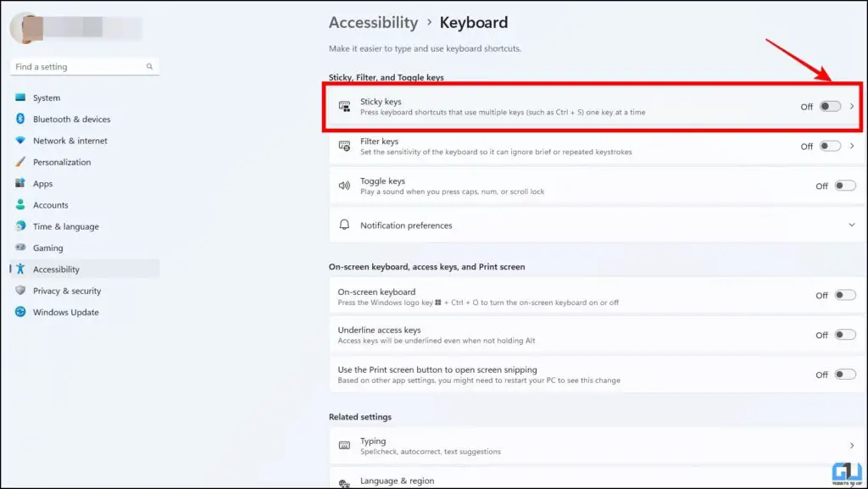This screenshot has height=489, width=868.
Task: Click the Accessibility breadcrumb link
Action: point(374,23)
